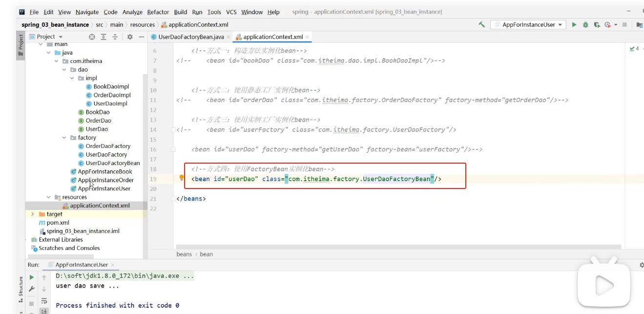This screenshot has height=314, width=644.
Task: Hide the Project panel with the minus icon
Action: [x=141, y=37]
